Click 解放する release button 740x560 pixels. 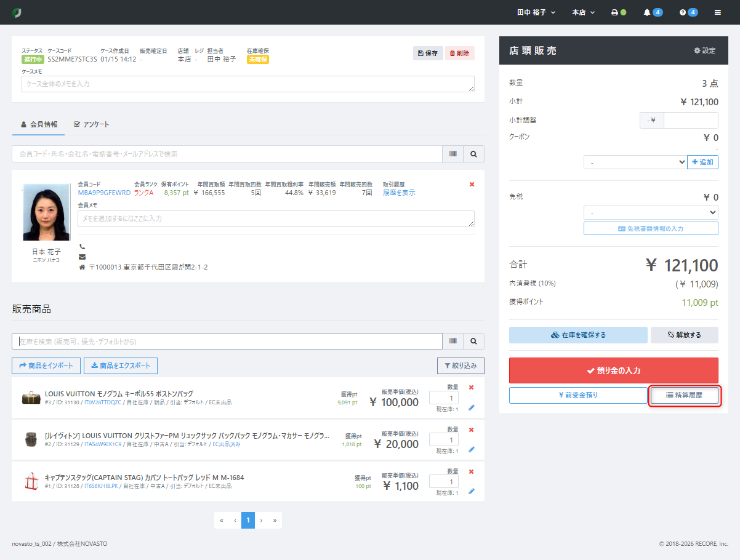point(685,335)
